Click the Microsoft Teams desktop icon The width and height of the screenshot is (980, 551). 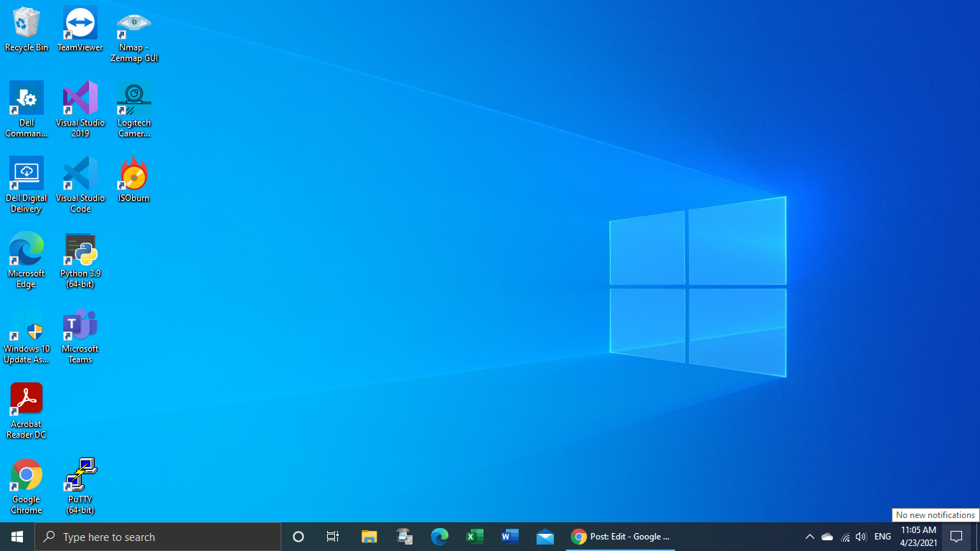click(x=80, y=336)
